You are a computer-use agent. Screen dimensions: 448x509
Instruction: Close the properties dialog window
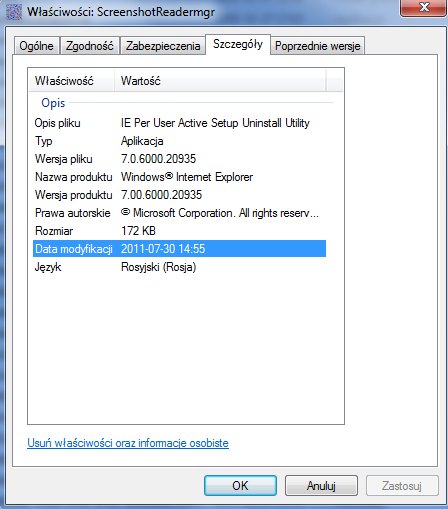[424, 7]
